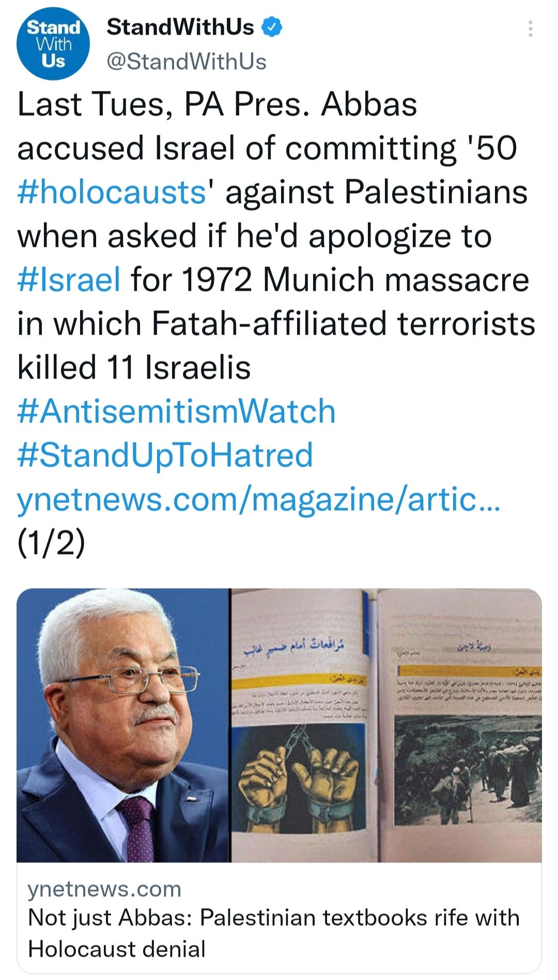Open the #Israel hashtag
This screenshot has width=558, height=980.
click(x=69, y=280)
